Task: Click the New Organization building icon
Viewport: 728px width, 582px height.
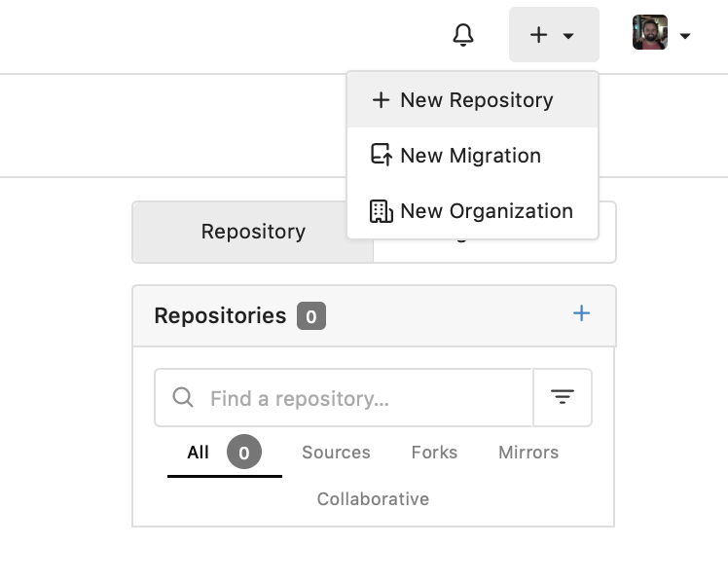Action: pyautogui.click(x=382, y=211)
